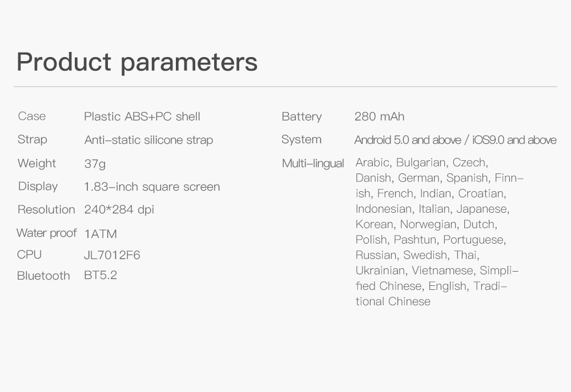Click the "Product parameters" heading
This screenshot has height=392, width=571.
(x=137, y=62)
